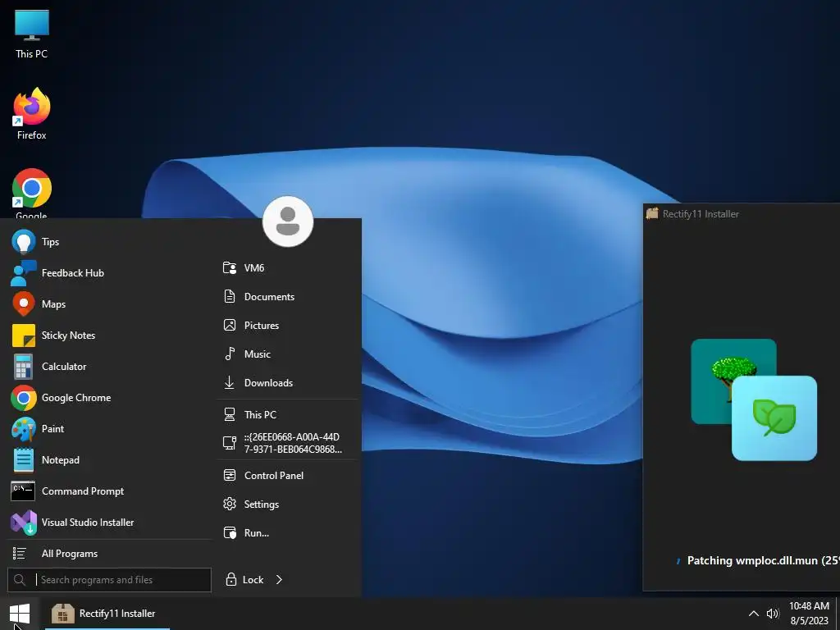This screenshot has height=630, width=840.
Task: Open the 26EE0668-A00A GUID entry
Action: 288,443
